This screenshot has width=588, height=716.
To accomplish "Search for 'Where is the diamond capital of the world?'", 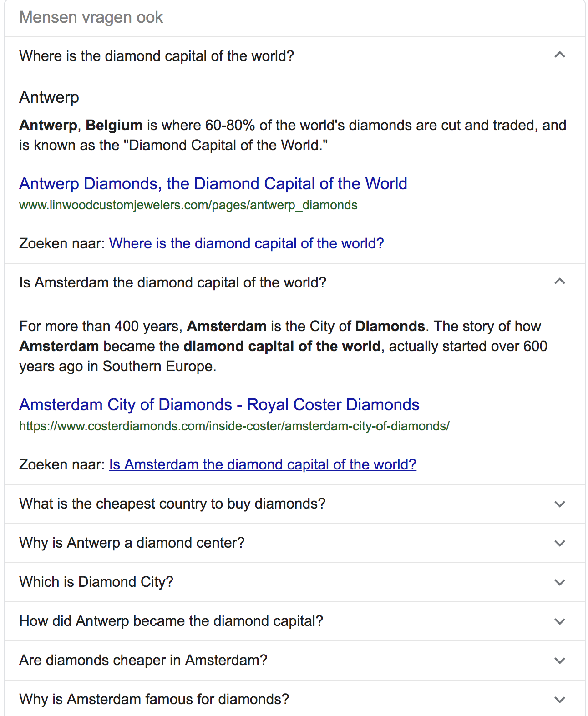I will pyautogui.click(x=247, y=243).
